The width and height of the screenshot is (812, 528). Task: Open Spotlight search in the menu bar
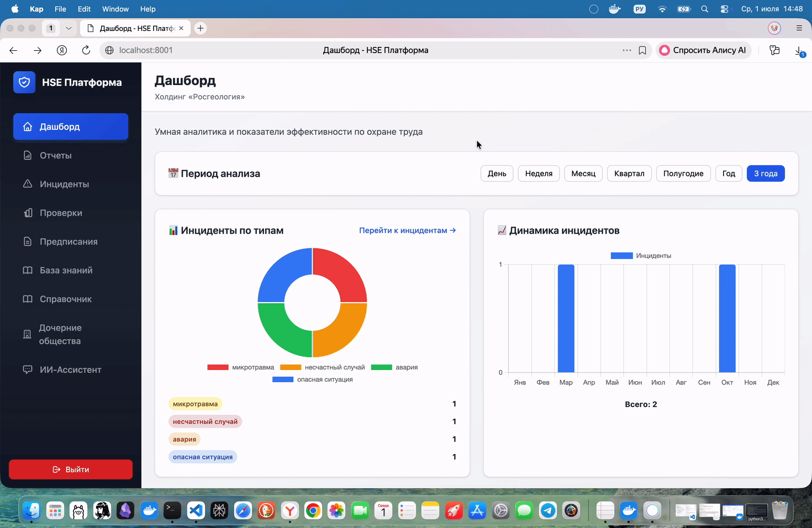tap(704, 9)
